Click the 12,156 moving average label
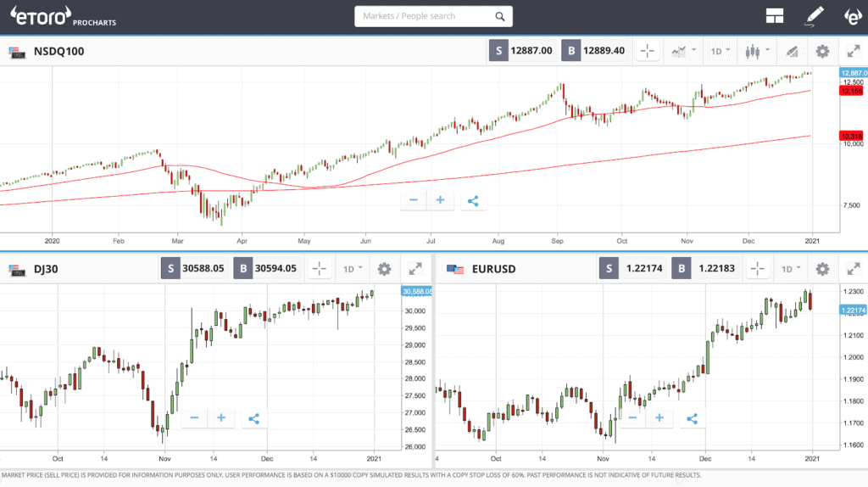The height and width of the screenshot is (487, 868). click(851, 92)
